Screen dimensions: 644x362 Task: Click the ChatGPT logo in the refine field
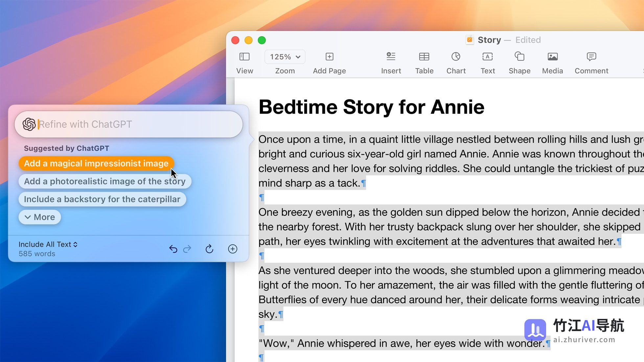tap(29, 124)
